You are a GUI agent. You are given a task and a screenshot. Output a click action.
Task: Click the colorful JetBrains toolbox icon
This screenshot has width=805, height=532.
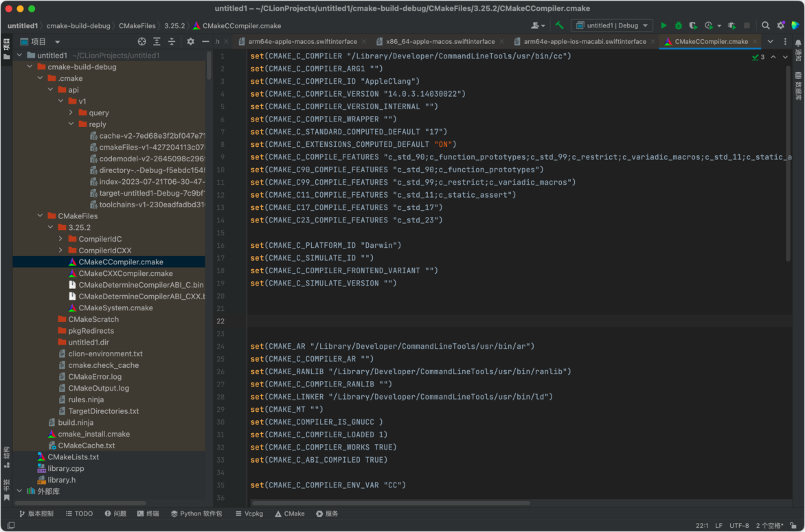[795, 25]
